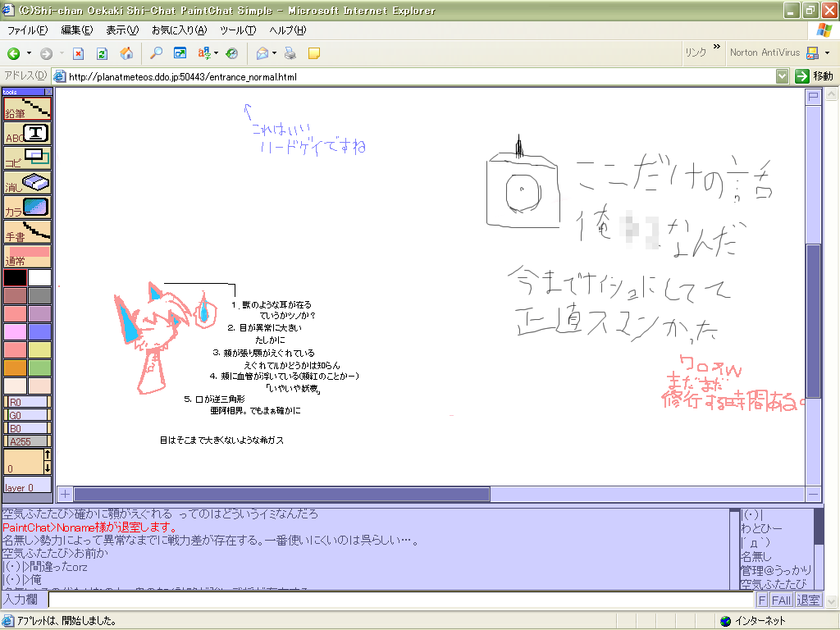The image size is (840, 630).
Task: Click the canvas top-right corner icon
Action: point(813,97)
